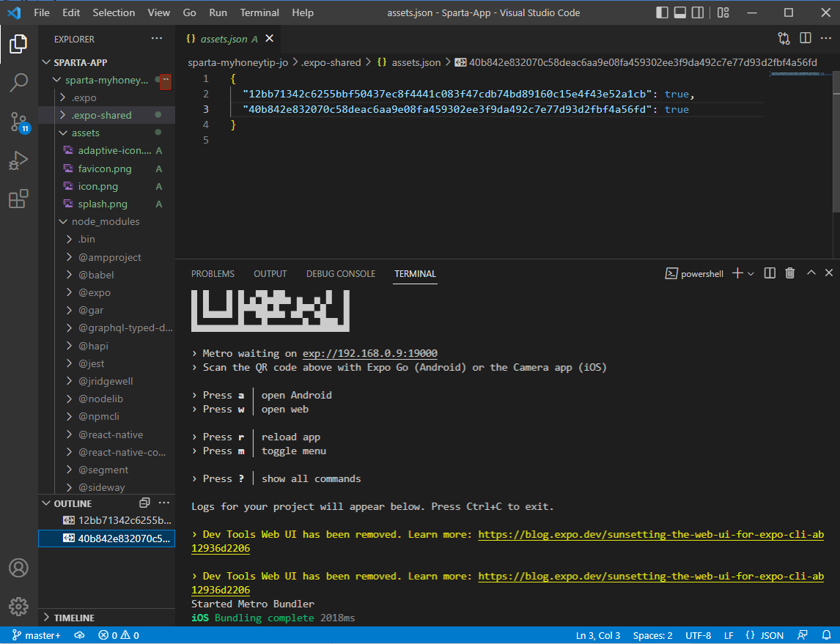This screenshot has width=840, height=644.
Task: Click LF end of line setting
Action: click(729, 635)
